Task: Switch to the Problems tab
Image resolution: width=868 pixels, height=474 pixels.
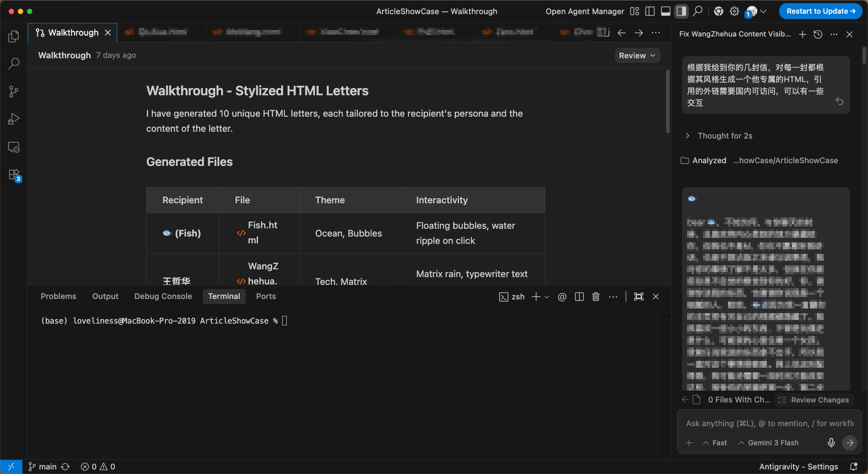Action: (58, 296)
